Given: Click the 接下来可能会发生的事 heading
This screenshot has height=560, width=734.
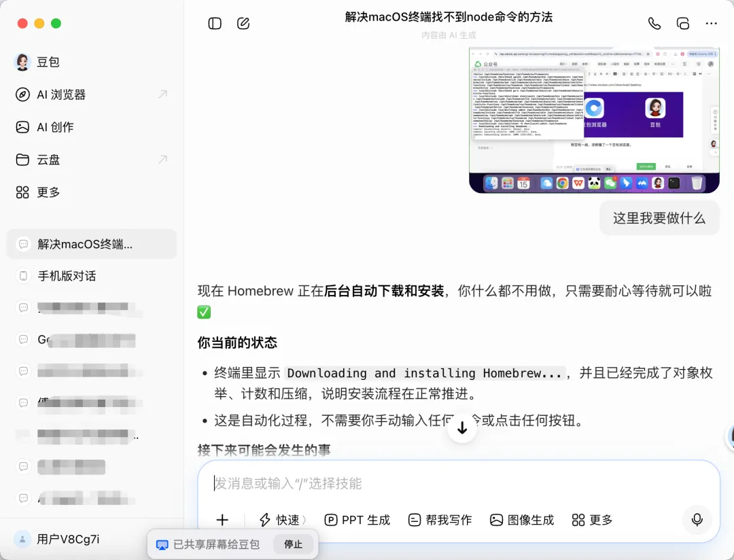Looking at the screenshot, I should tap(264, 451).
